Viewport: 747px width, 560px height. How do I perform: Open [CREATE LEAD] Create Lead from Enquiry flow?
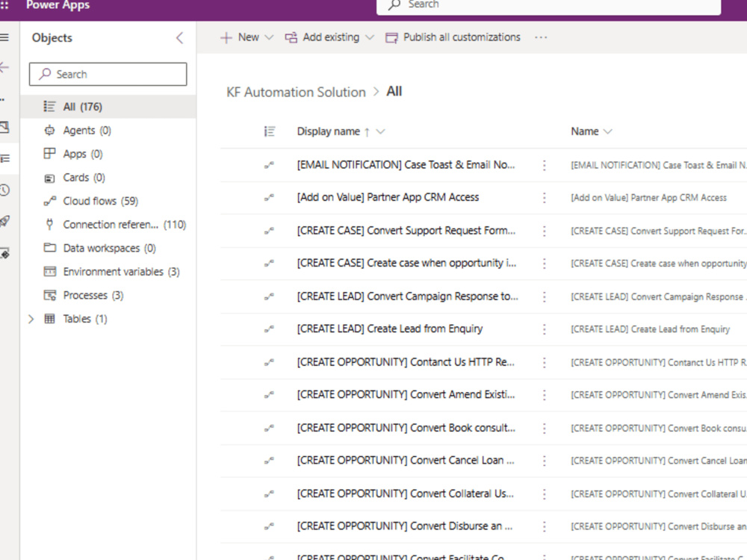click(x=390, y=329)
